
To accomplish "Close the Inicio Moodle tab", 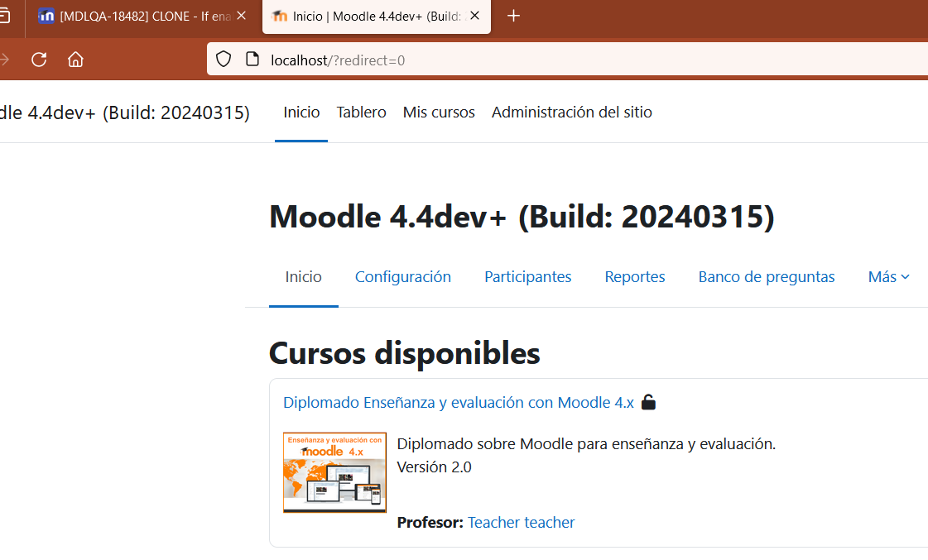I will (x=474, y=16).
